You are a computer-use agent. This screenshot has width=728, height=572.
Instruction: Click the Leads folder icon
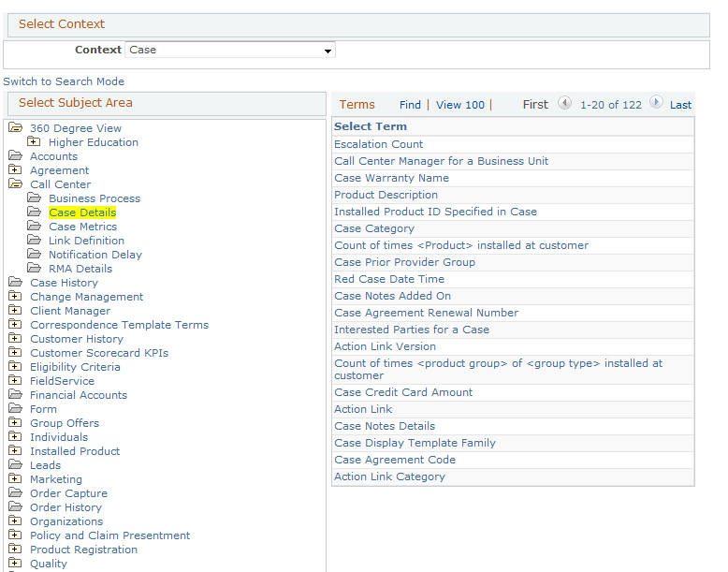click(x=15, y=464)
